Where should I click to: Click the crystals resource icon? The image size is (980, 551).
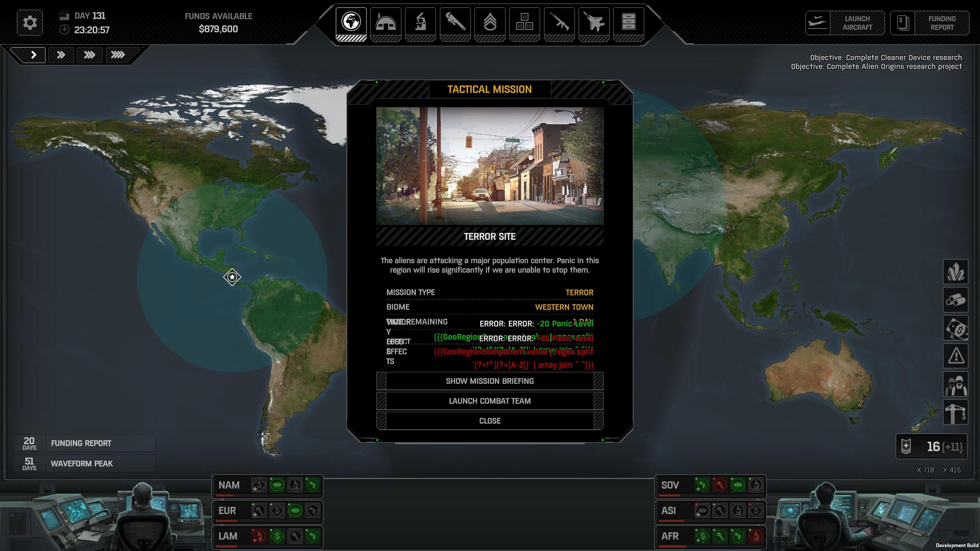point(955,272)
